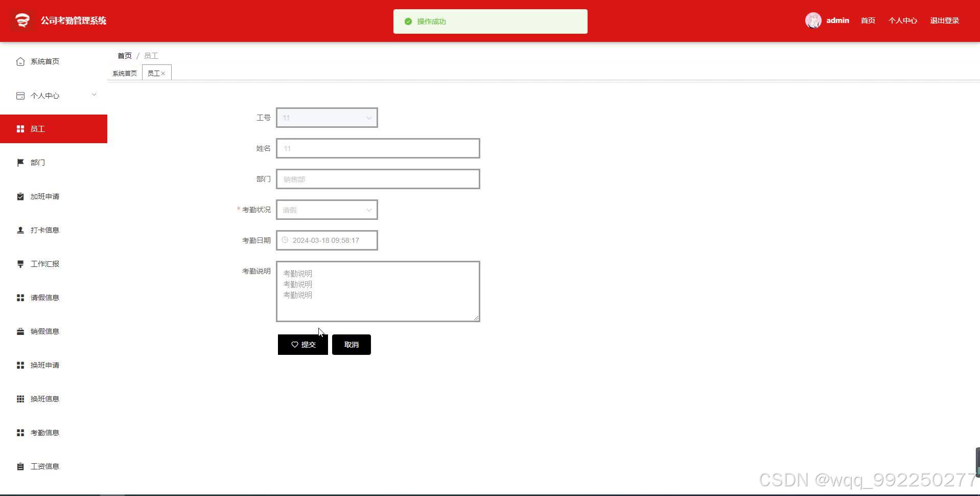
Task: Click the 考勤信息 grid icon
Action: [x=20, y=433]
